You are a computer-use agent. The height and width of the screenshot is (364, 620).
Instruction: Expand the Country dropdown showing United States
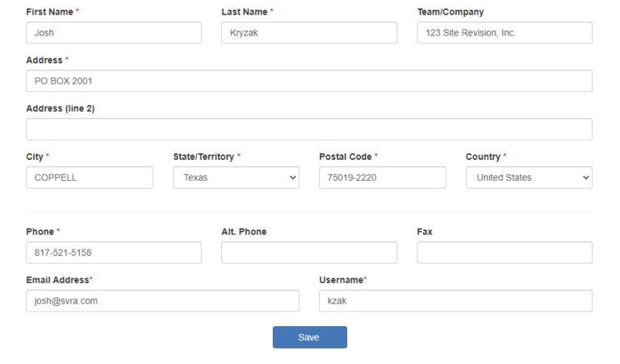[x=529, y=178]
